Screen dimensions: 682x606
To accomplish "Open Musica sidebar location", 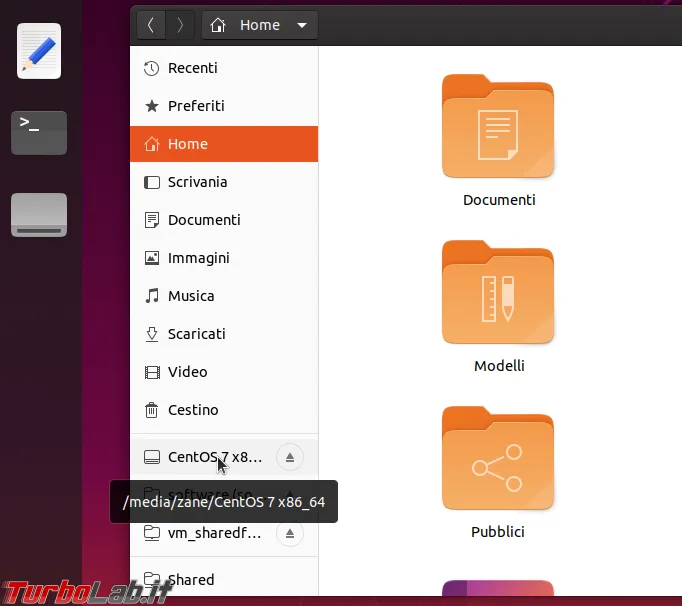I will point(224,296).
